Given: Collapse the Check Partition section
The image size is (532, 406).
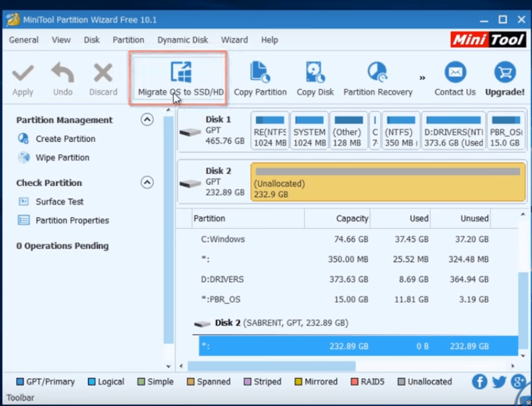Looking at the screenshot, I should point(147,183).
